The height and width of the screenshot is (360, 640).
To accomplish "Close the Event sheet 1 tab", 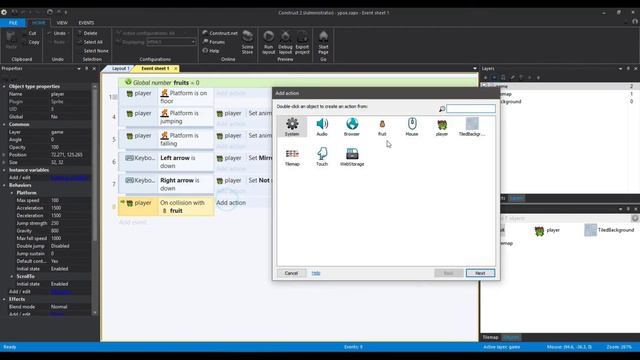I will 176,69.
